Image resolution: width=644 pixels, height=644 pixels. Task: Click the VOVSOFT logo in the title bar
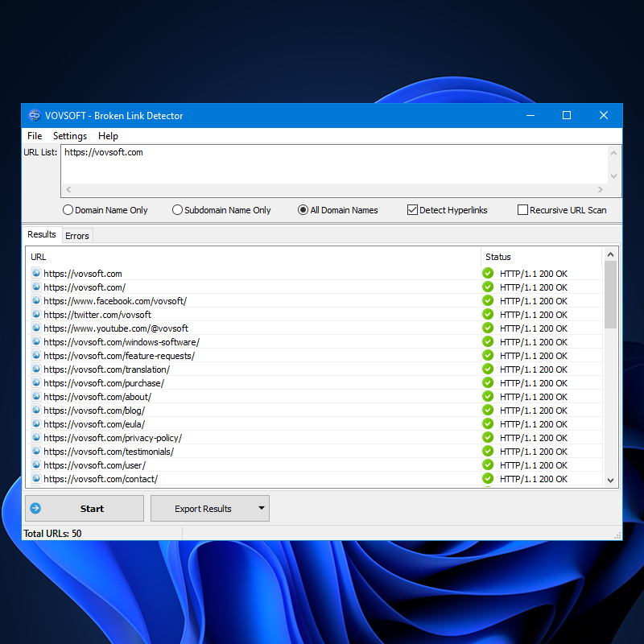34,115
